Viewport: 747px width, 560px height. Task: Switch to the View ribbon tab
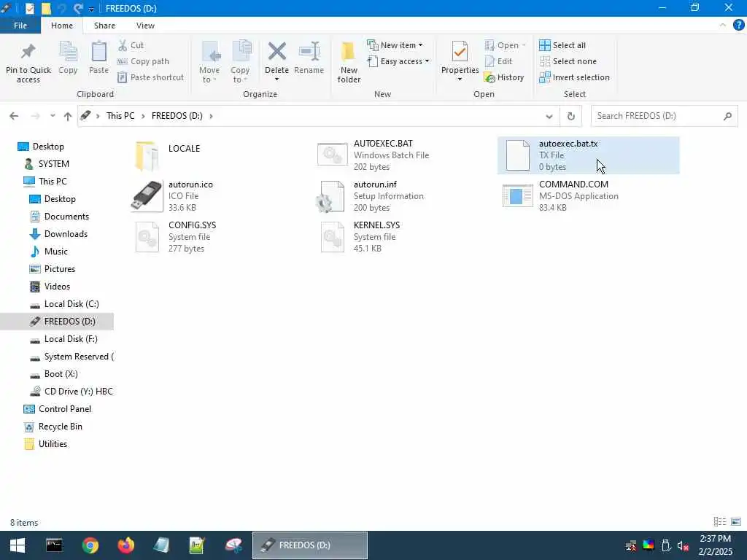click(x=145, y=26)
